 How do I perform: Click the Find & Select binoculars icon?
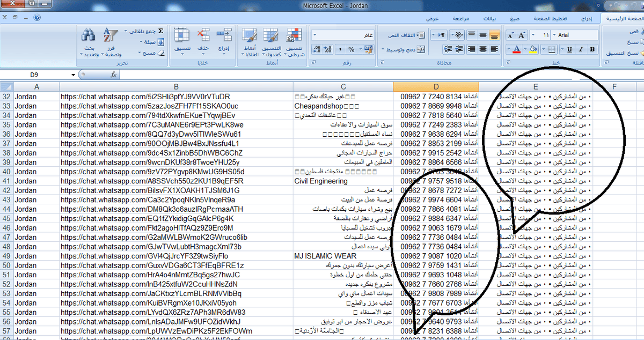tap(89, 36)
